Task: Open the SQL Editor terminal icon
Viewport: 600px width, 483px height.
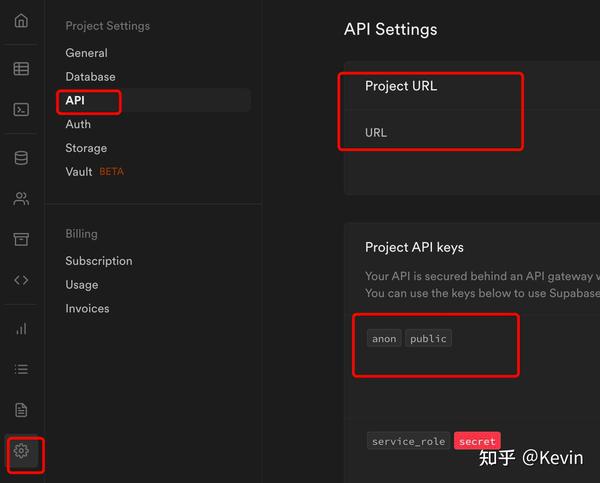Action: pyautogui.click(x=21, y=109)
